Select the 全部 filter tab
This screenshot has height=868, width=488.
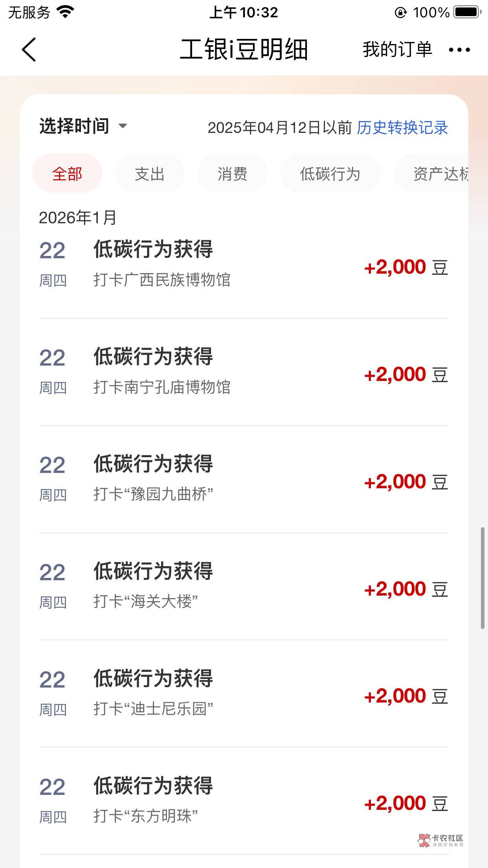point(67,173)
